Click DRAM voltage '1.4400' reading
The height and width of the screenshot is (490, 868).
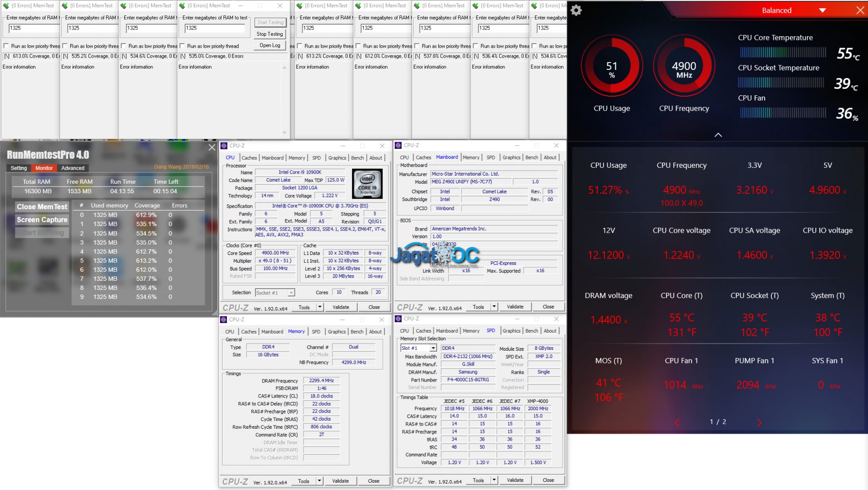pyautogui.click(x=605, y=320)
